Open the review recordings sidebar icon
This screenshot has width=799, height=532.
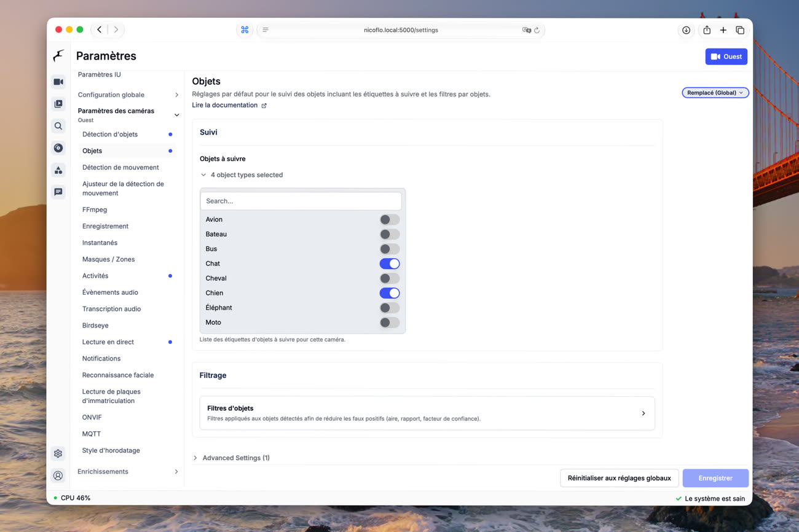click(x=58, y=104)
